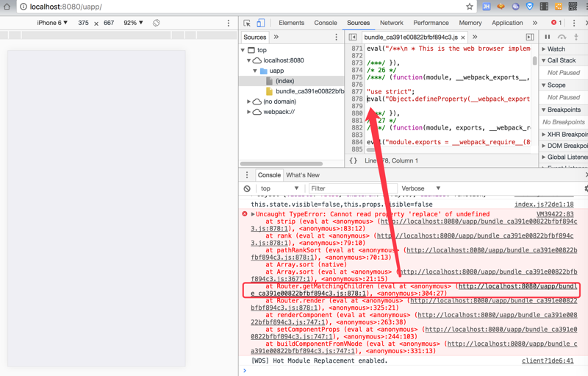Click the step into function icon
The width and height of the screenshot is (588, 376).
576,37
